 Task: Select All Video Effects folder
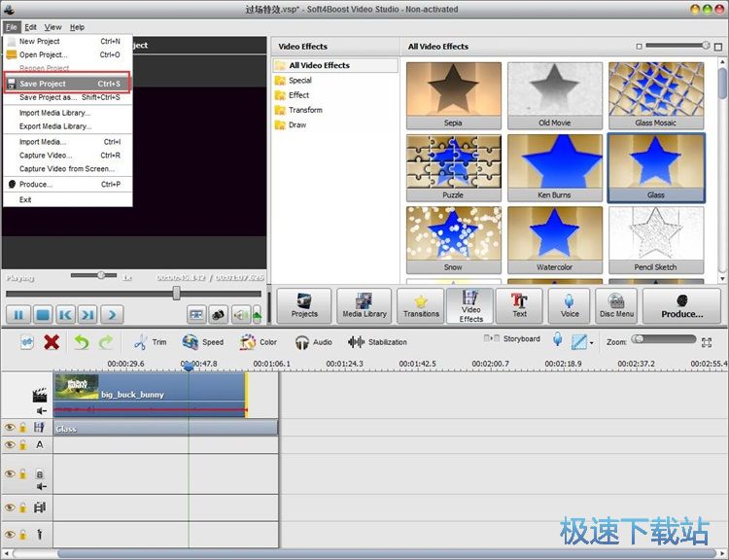pos(335,65)
